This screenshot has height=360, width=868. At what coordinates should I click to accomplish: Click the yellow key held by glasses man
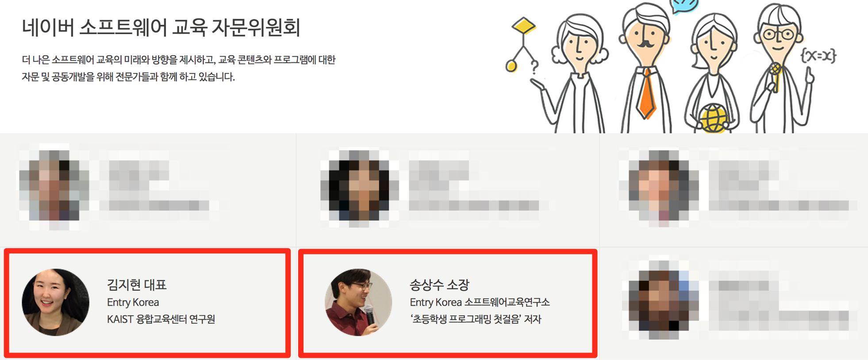click(x=775, y=77)
